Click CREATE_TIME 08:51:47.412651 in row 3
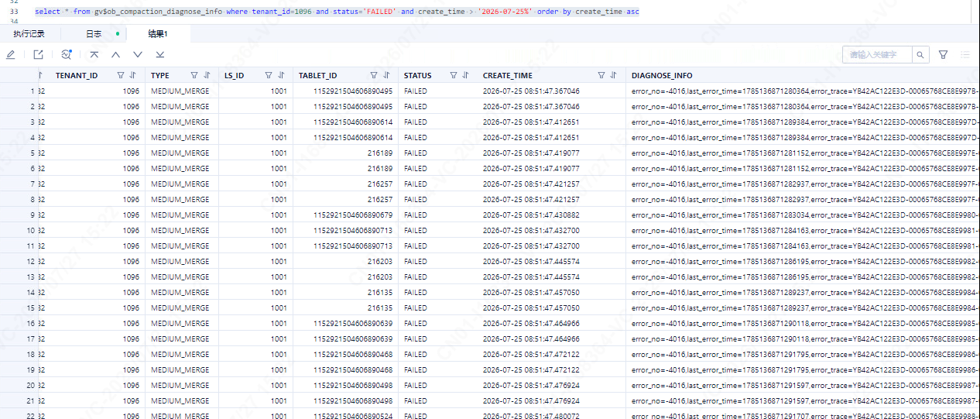The image size is (980, 419). click(531, 122)
